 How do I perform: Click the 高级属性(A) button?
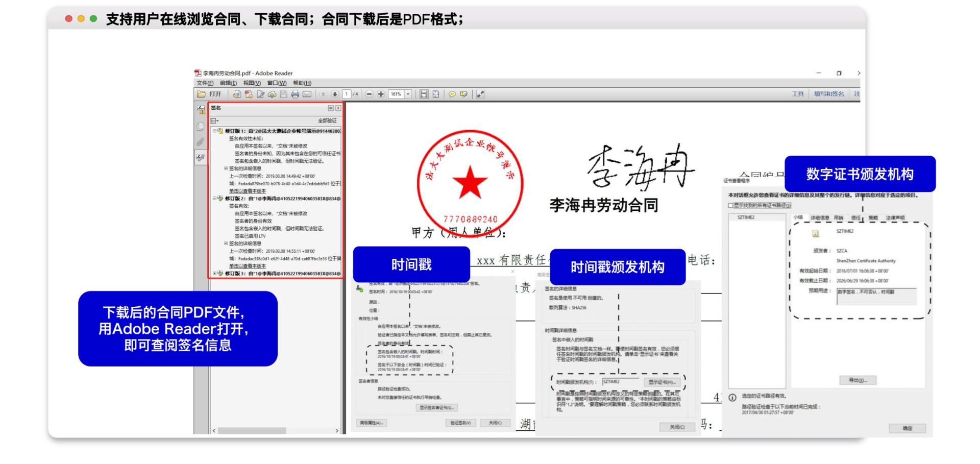372,423
